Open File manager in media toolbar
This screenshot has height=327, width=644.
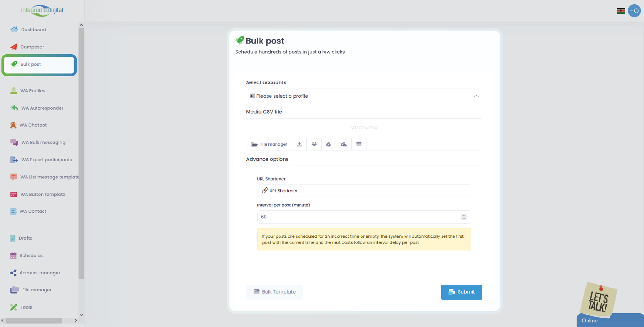(269, 144)
